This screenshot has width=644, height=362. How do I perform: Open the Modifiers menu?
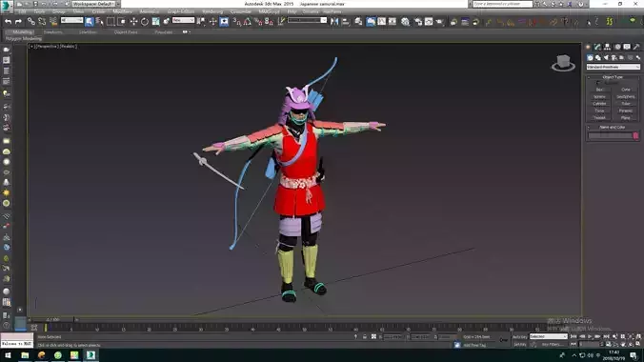(122, 11)
